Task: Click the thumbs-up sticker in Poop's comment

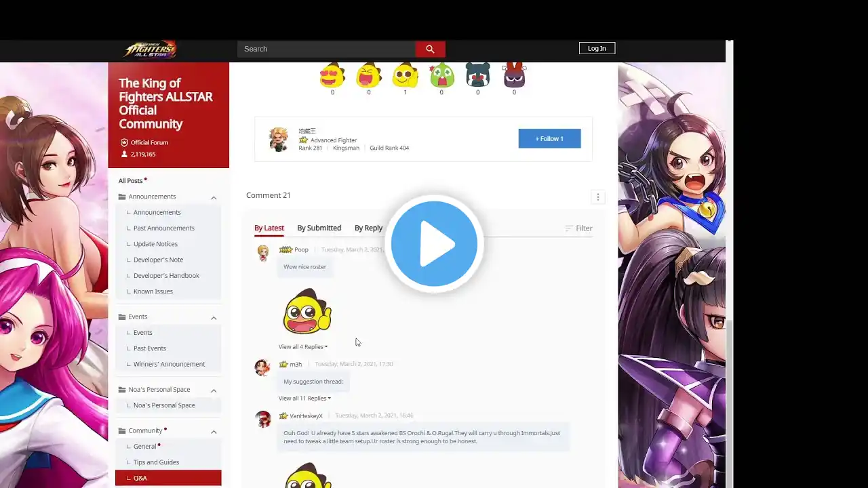Action: point(307,311)
